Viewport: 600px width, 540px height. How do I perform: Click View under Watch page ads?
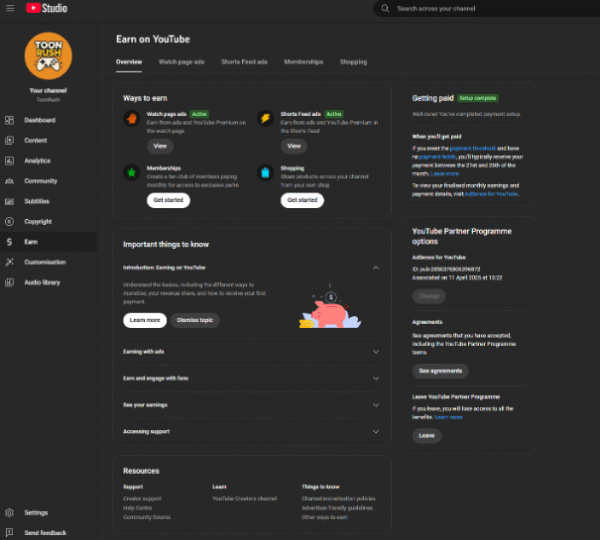160,146
